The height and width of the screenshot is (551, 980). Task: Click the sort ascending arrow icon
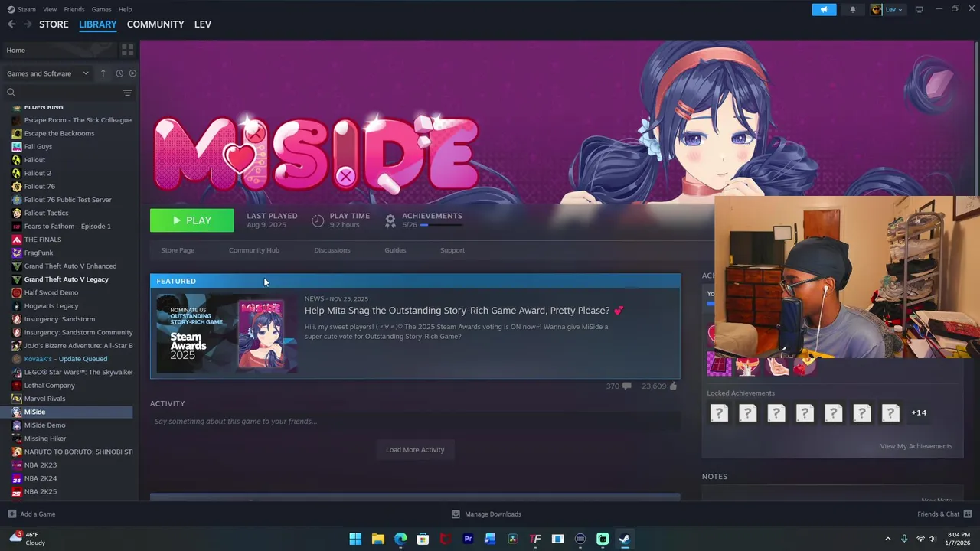tap(104, 73)
